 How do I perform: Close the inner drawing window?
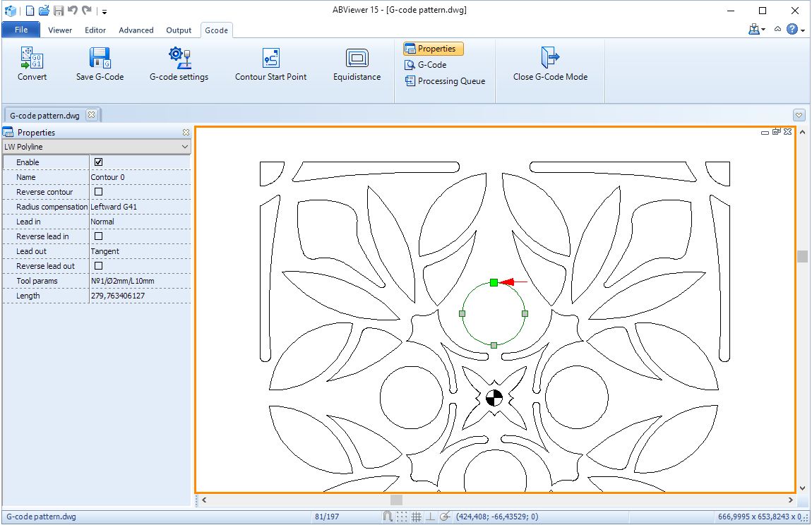pos(788,132)
